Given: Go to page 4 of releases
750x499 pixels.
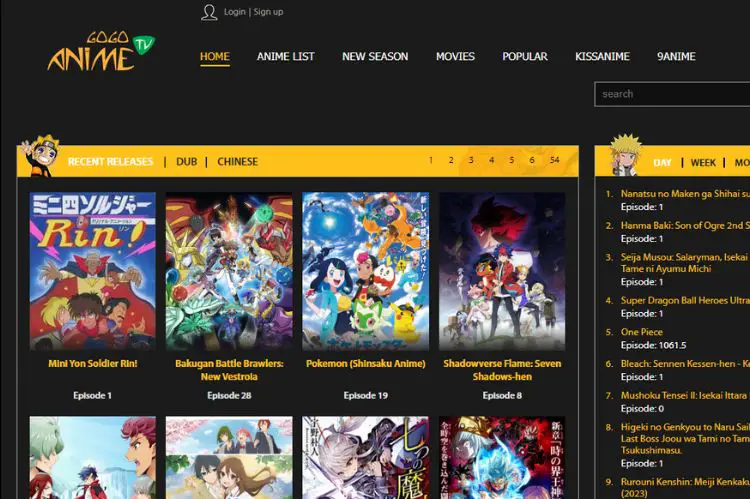Looking at the screenshot, I should pyautogui.click(x=491, y=160).
